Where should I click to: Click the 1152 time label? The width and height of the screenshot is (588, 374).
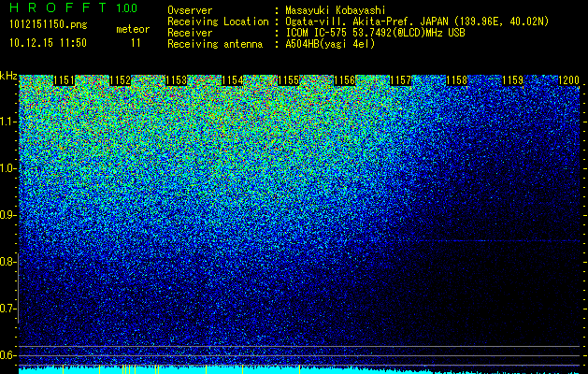[120, 80]
